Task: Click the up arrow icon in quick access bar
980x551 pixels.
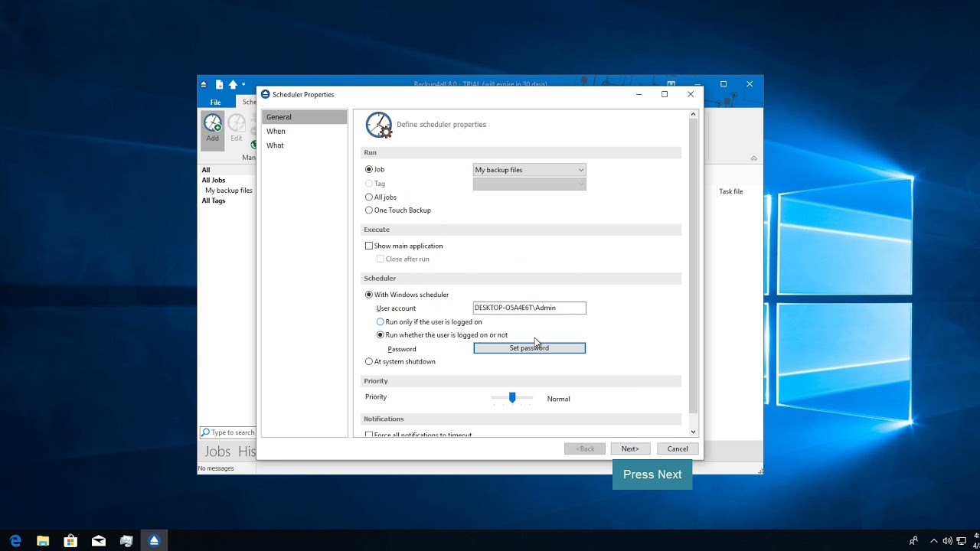Action: [x=233, y=84]
